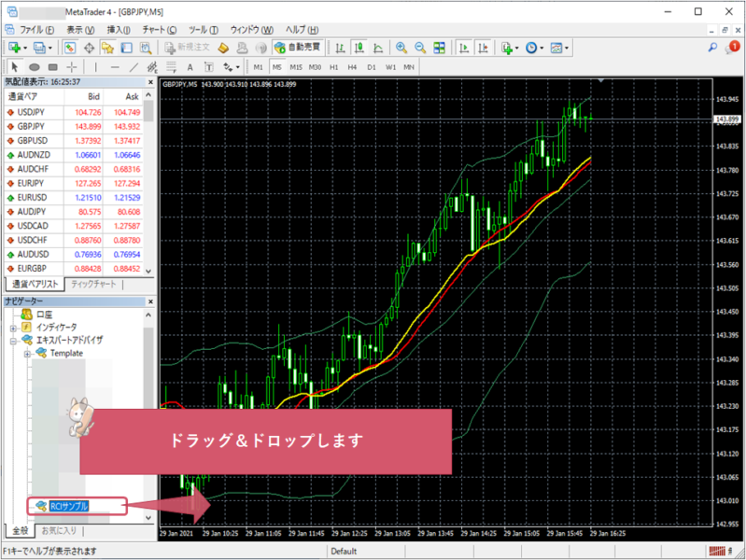
Task: Select the text 'A' tool
Action: pos(190,67)
